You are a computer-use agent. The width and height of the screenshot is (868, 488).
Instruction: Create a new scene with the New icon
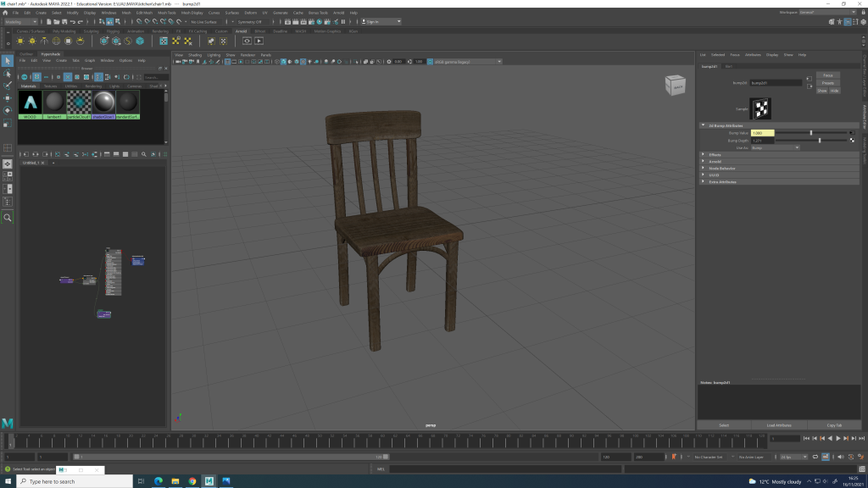[48, 21]
